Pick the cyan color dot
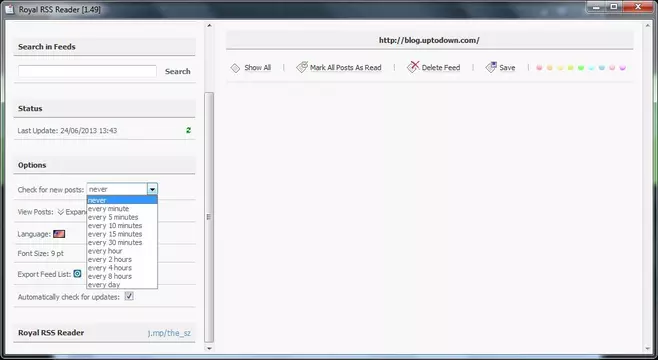The height and width of the screenshot is (360, 658). [x=591, y=68]
